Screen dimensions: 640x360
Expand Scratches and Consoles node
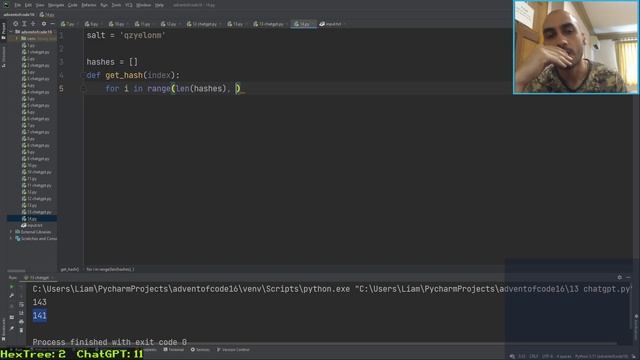(x=11, y=238)
